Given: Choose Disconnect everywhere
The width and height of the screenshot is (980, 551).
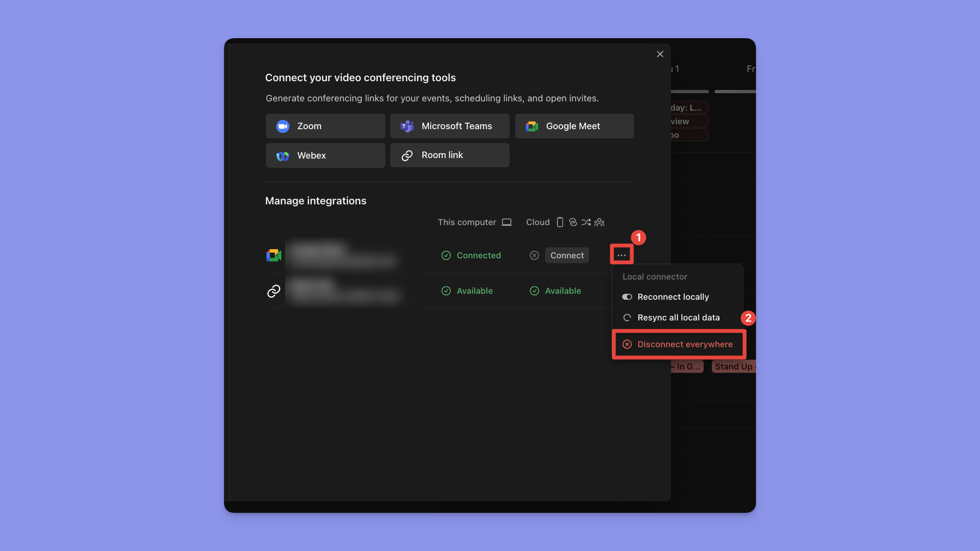Looking at the screenshot, I should [x=679, y=344].
